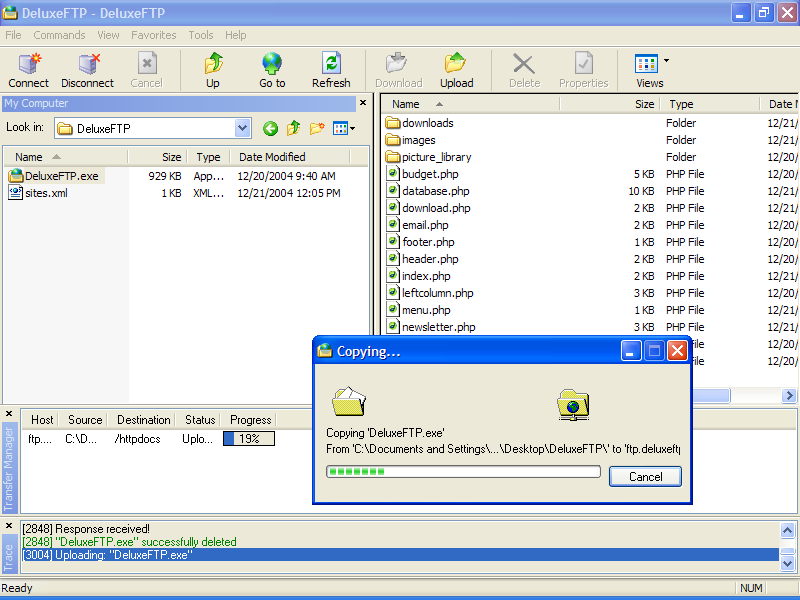Open the View menu
This screenshot has height=600, width=800.
click(x=108, y=35)
